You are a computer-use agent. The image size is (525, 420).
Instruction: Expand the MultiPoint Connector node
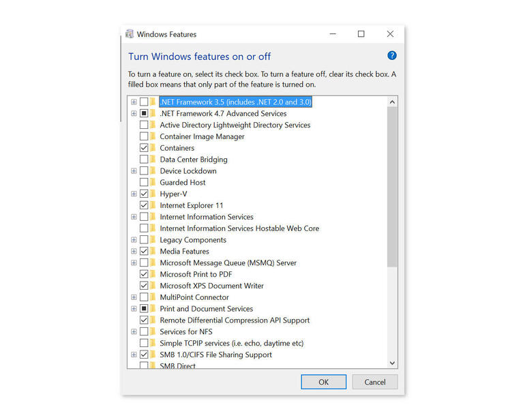click(x=134, y=297)
